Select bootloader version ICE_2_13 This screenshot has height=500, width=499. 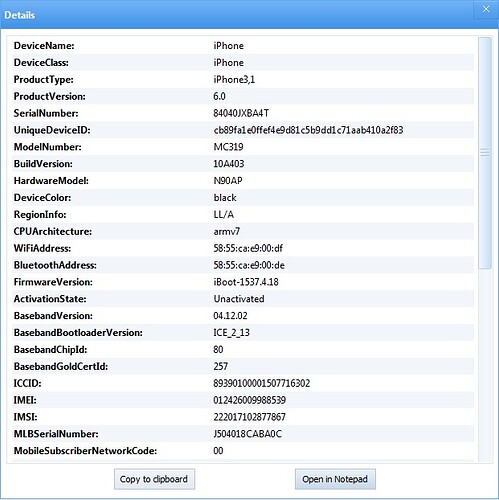click(231, 333)
